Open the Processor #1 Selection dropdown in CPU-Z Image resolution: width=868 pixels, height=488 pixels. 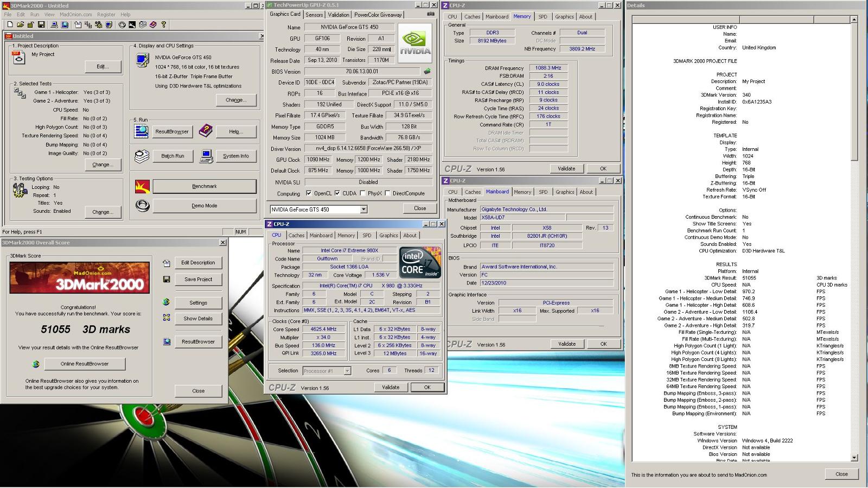(347, 371)
